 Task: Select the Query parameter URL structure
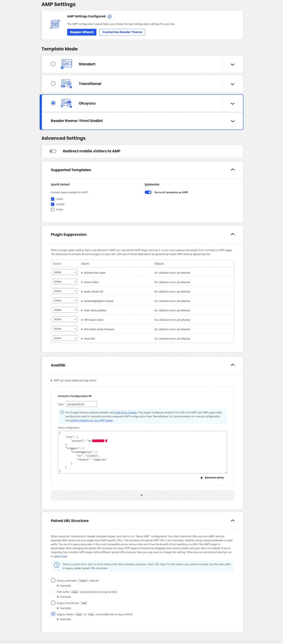[53, 580]
